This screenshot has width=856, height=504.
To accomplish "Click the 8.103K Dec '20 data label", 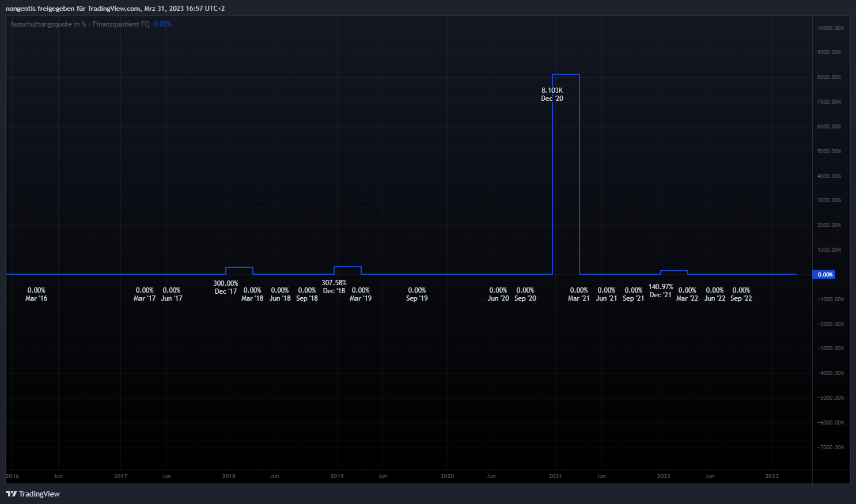I will 552,94.
